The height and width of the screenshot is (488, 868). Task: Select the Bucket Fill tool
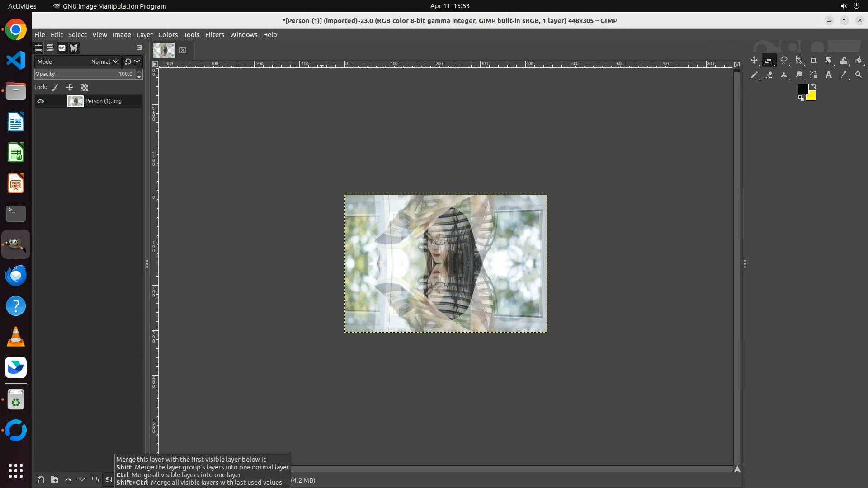859,60
